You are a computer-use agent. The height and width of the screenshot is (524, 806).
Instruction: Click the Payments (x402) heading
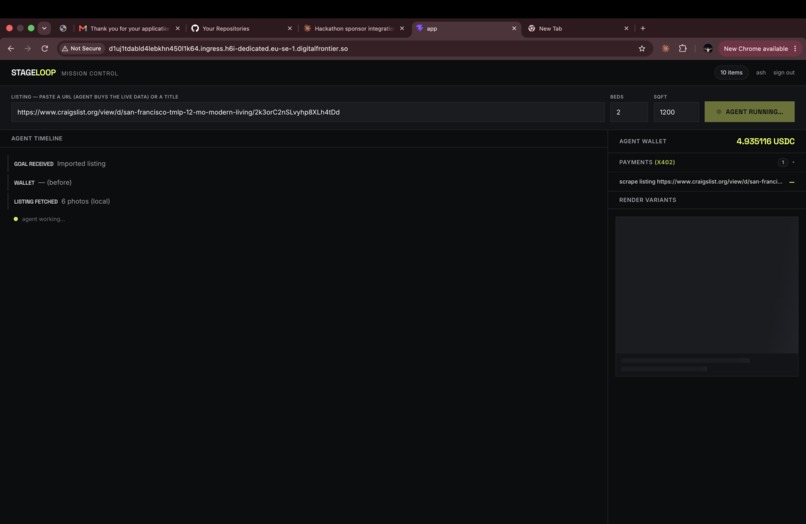pos(647,162)
